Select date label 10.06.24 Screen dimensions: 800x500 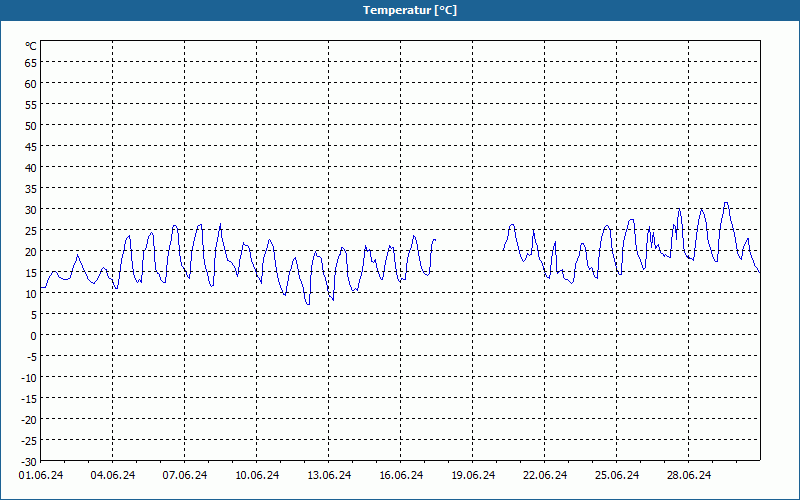click(257, 476)
